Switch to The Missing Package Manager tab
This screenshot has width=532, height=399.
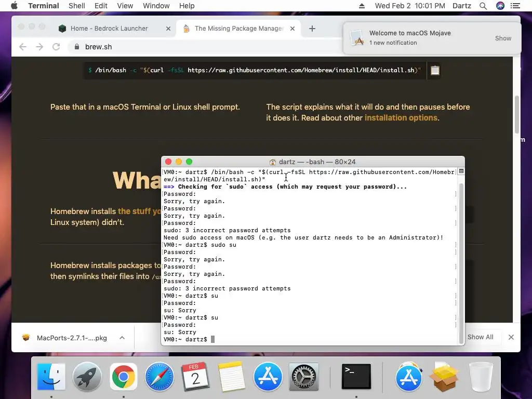238,29
